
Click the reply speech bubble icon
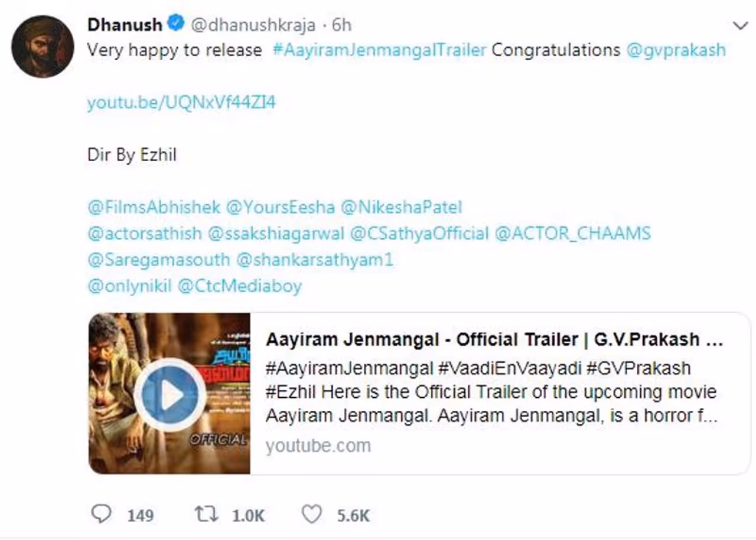(x=102, y=515)
